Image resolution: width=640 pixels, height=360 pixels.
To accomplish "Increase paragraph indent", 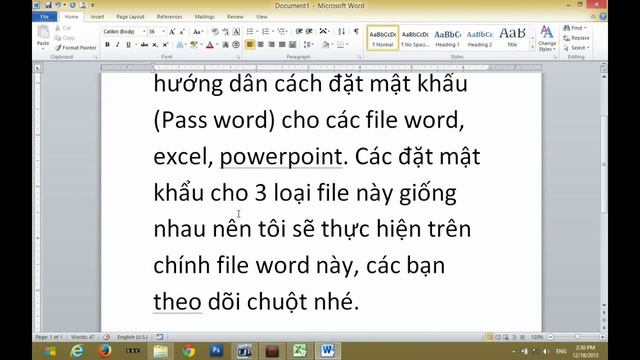I will 309,31.
